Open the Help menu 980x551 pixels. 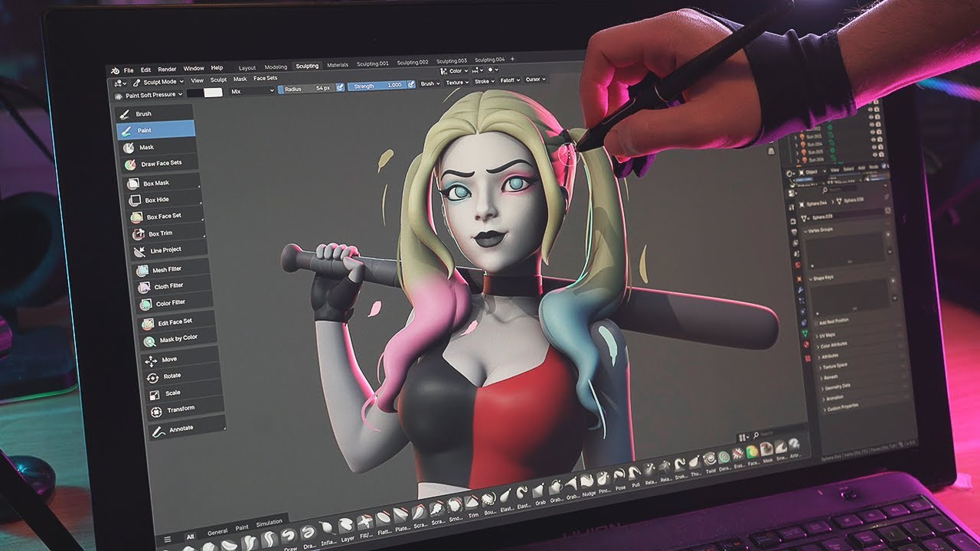(x=217, y=67)
